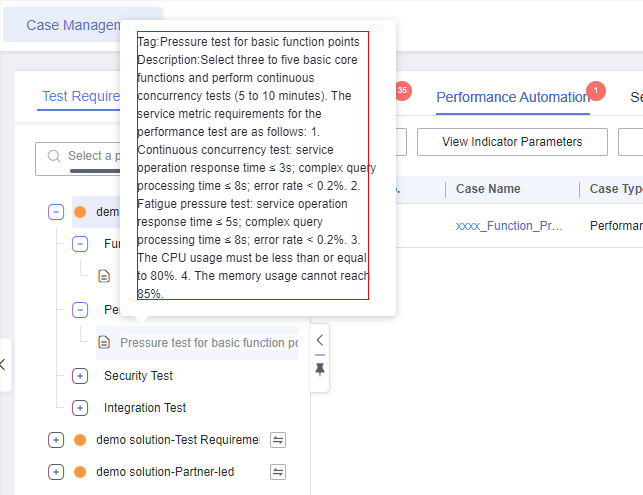The image size is (643, 495).
Task: Click View Indicator Parameters button
Action: [512, 142]
